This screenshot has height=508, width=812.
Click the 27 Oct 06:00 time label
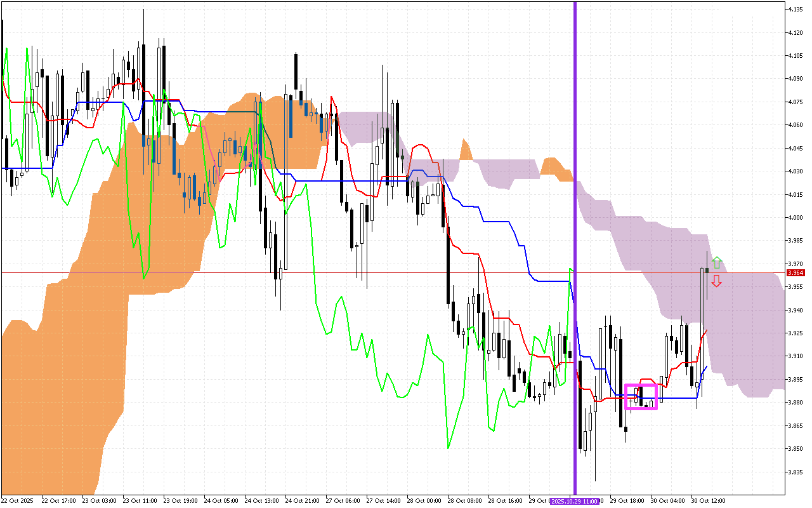pyautogui.click(x=342, y=501)
